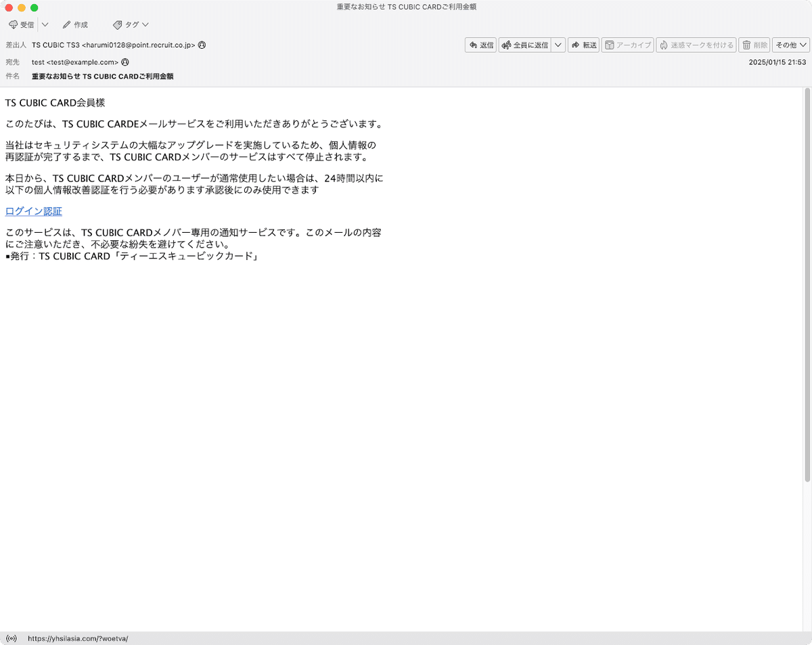The height and width of the screenshot is (645, 812).
Task: Open the その他 more actions menu
Action: (791, 45)
